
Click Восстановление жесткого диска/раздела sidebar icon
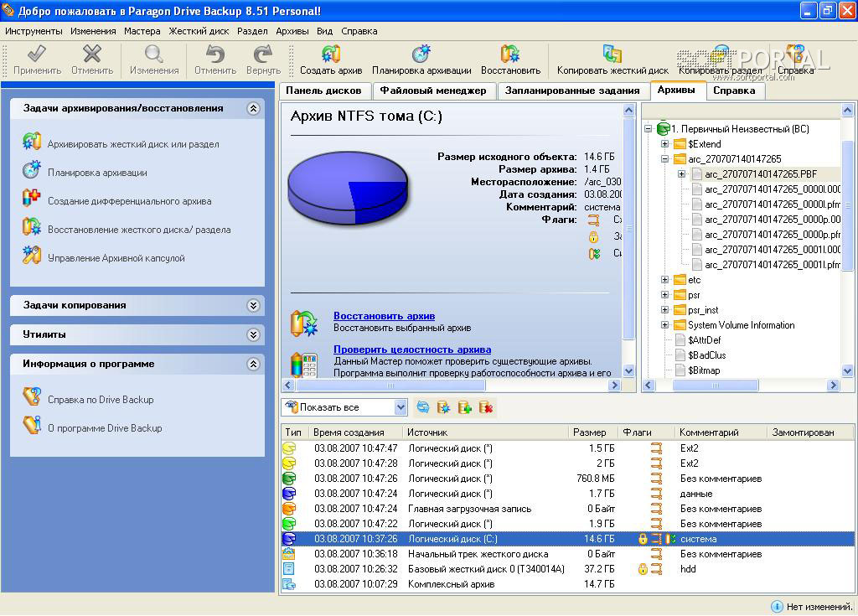(32, 226)
